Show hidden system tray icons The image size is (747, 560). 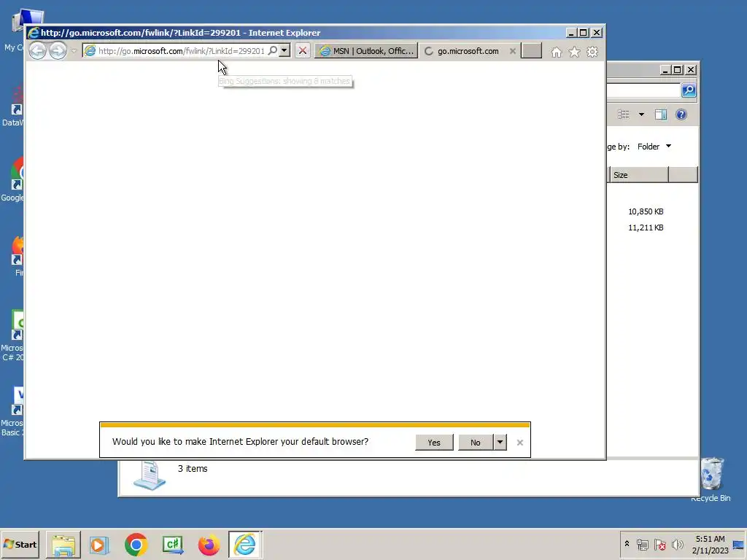click(627, 544)
